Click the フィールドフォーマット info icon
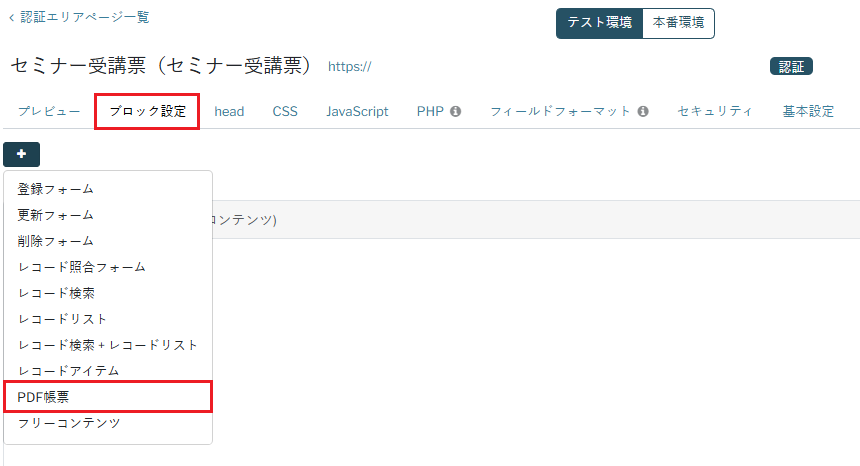Screen dimensions: 860x466 tap(643, 112)
